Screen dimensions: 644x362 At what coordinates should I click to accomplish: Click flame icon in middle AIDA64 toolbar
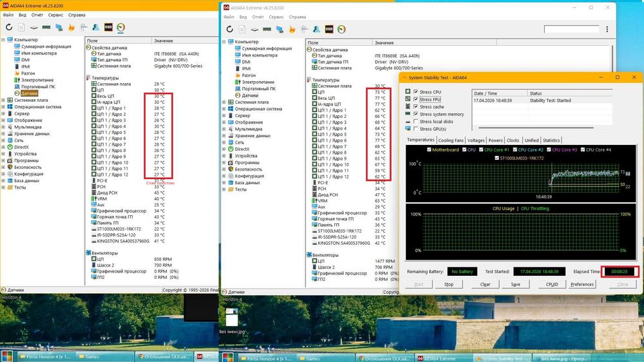pyautogui.click(x=292, y=29)
